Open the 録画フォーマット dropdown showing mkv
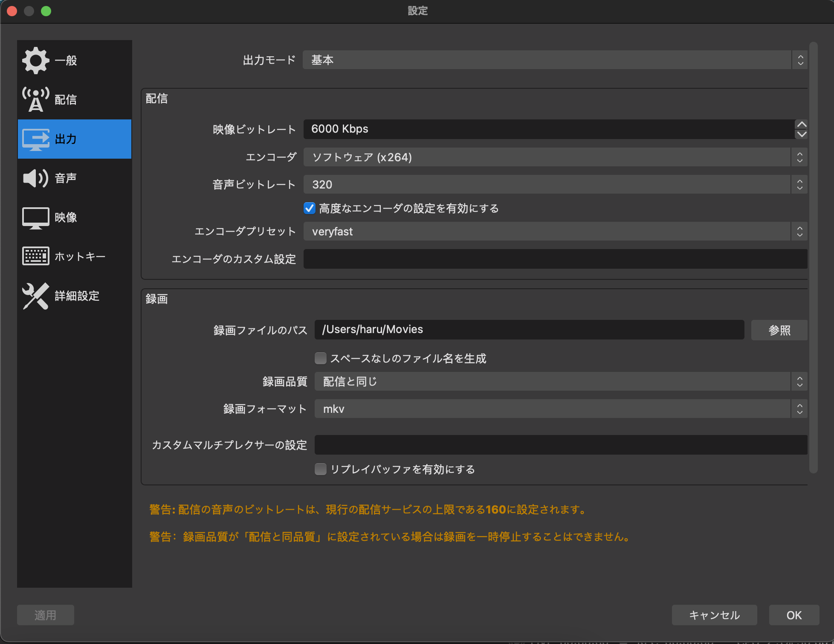The height and width of the screenshot is (644, 834). click(x=559, y=409)
